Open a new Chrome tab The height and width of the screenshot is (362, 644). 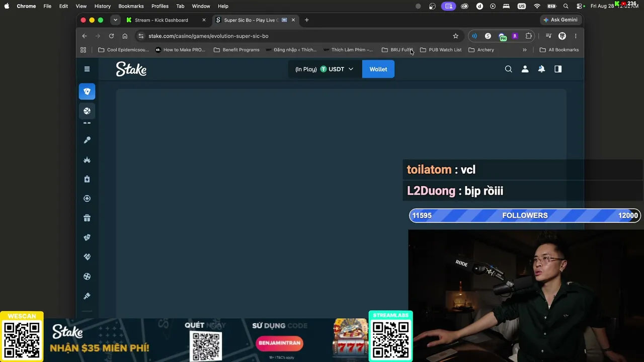click(307, 20)
